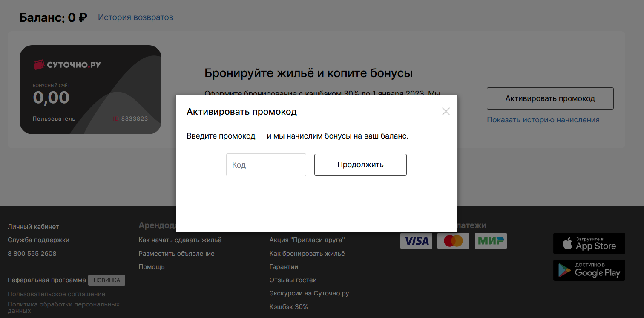The width and height of the screenshot is (644, 318).
Task: Open the Реферальная программа link
Action: click(x=47, y=280)
